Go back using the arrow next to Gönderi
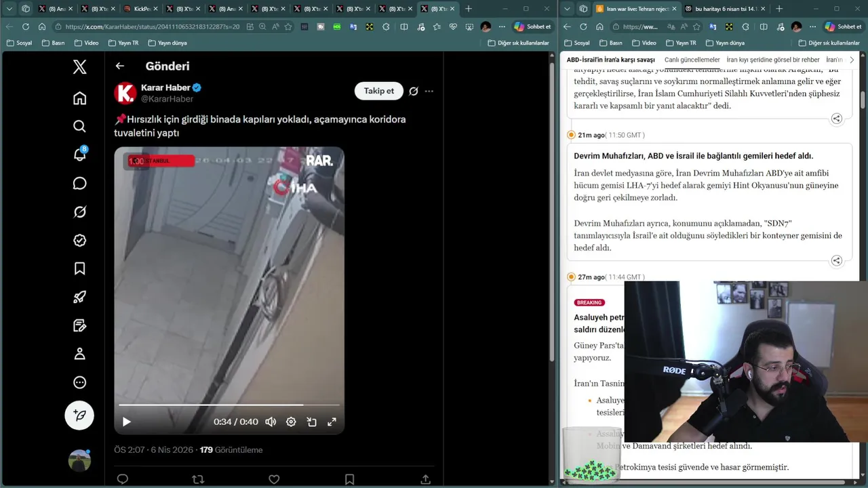This screenshot has width=868, height=488. click(120, 66)
